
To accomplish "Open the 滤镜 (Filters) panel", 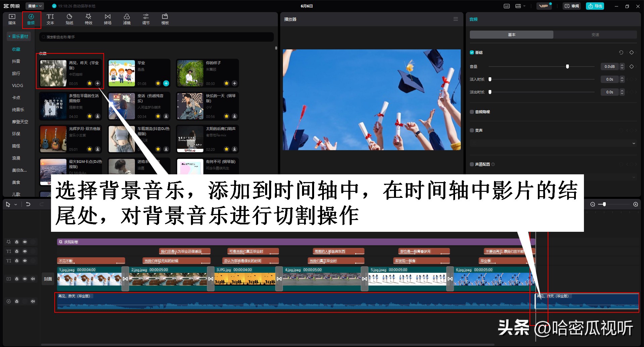I will coord(127,18).
